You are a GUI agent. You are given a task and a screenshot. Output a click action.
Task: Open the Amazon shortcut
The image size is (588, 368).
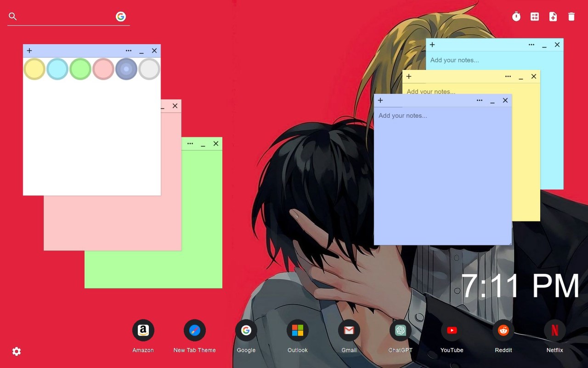point(143,330)
